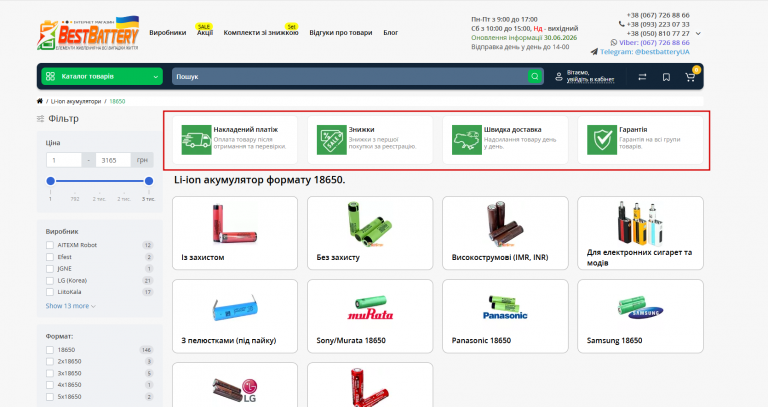Check the 5x18650 format checkbox
Screen dimensions: 768x407
coord(49,397)
